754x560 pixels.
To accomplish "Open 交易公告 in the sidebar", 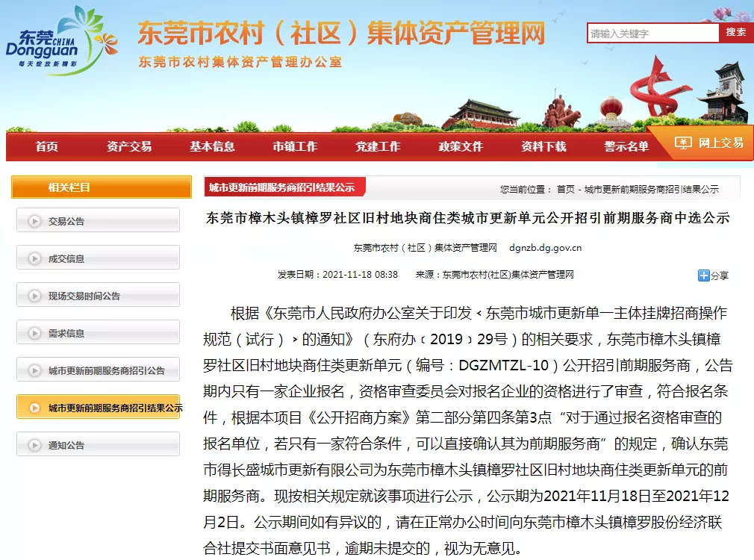I will click(98, 220).
